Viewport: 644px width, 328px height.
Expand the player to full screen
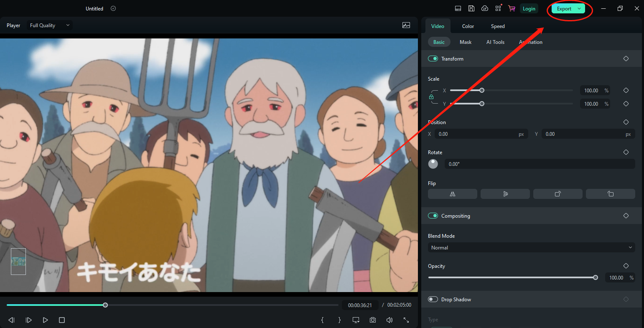click(406, 320)
